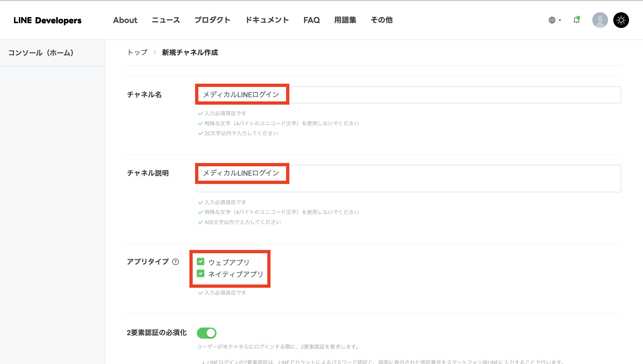Disable the 2要素認証の必須化 toggle
This screenshot has width=643, height=364.
pyautogui.click(x=206, y=333)
